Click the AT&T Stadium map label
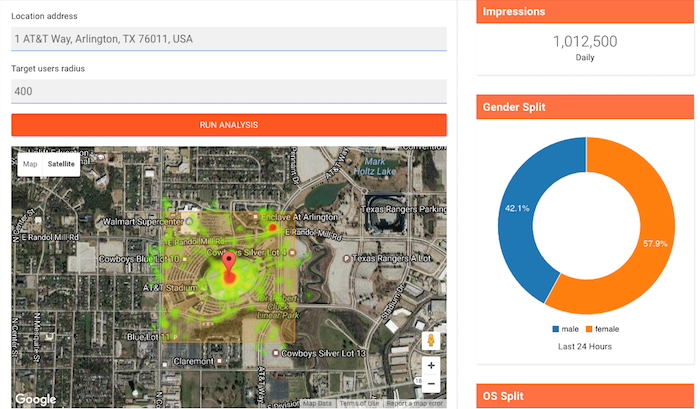The image size is (700, 409). 170,288
